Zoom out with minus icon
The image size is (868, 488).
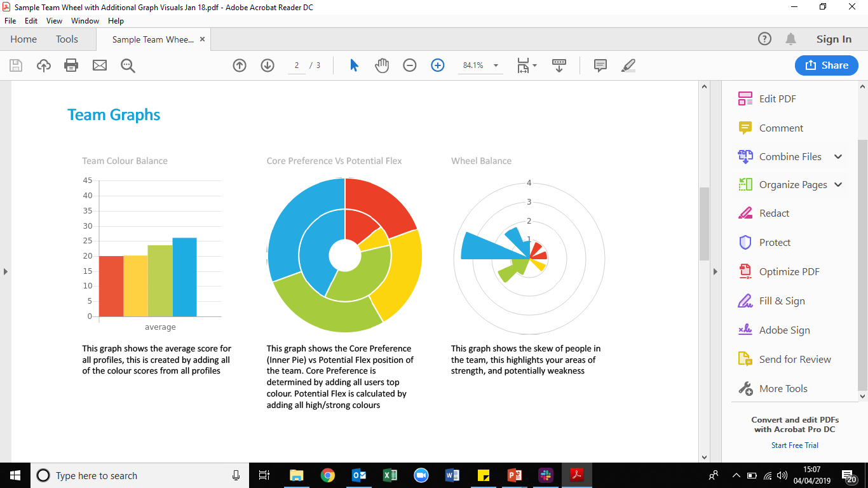(x=410, y=65)
